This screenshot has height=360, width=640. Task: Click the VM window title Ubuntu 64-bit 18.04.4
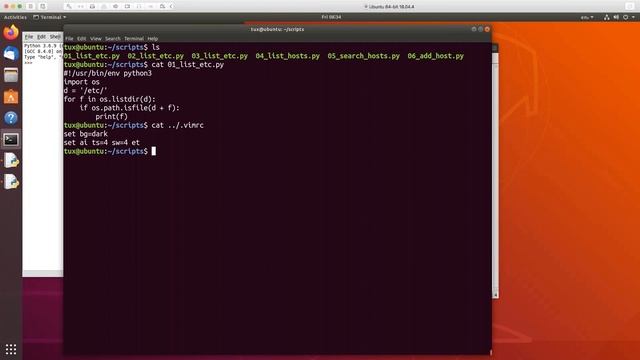coord(391,7)
